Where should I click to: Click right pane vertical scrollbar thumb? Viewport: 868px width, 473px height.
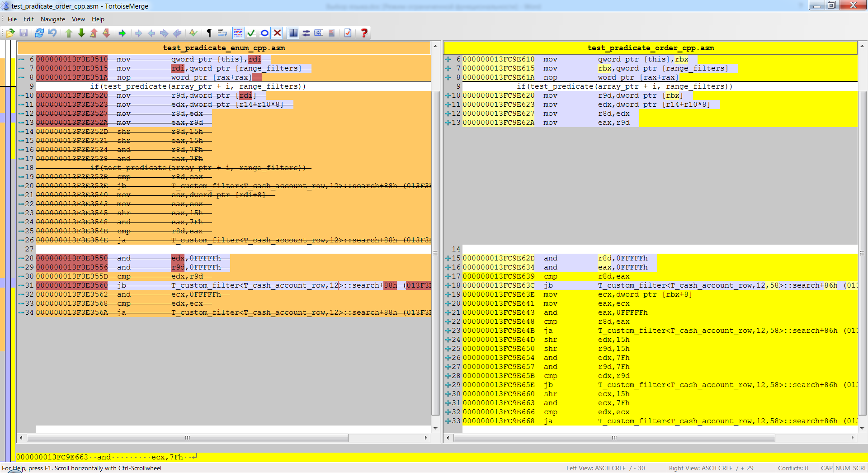(862, 253)
